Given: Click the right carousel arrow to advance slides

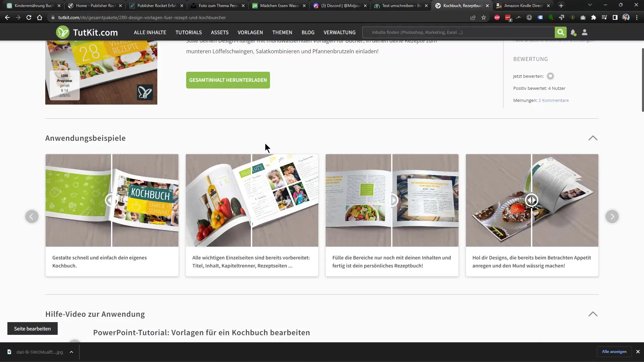Looking at the screenshot, I should pos(612,216).
